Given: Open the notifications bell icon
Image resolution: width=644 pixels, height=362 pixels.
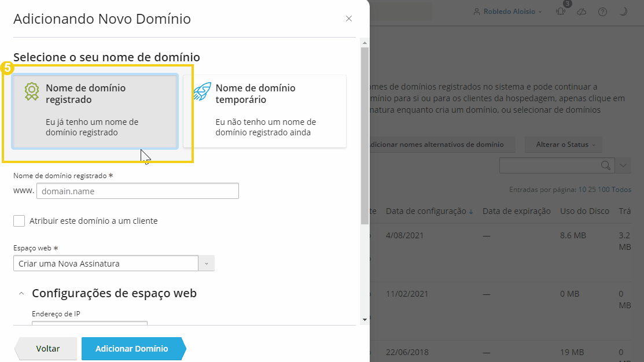Looking at the screenshot, I should 561,12.
